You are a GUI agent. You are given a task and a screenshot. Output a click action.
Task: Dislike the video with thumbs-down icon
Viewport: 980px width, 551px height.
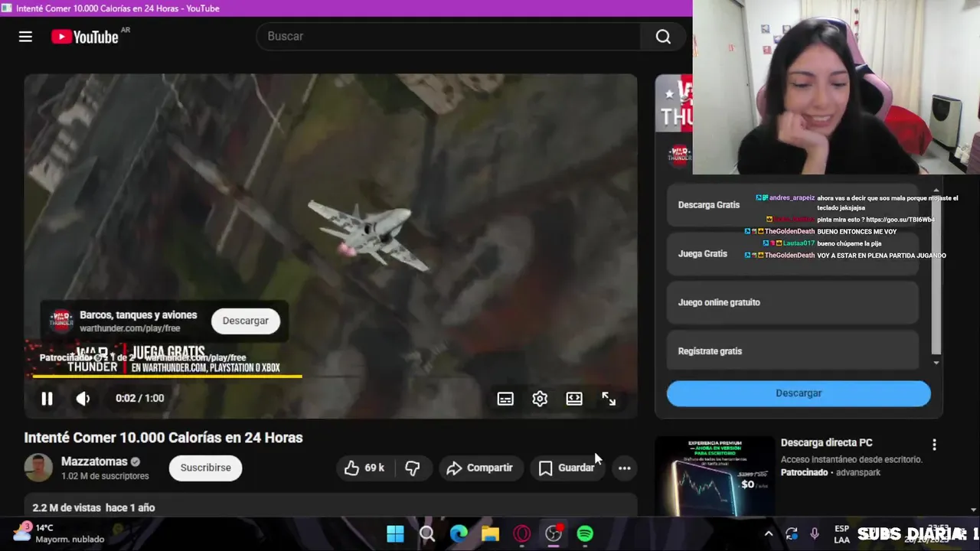(x=412, y=468)
